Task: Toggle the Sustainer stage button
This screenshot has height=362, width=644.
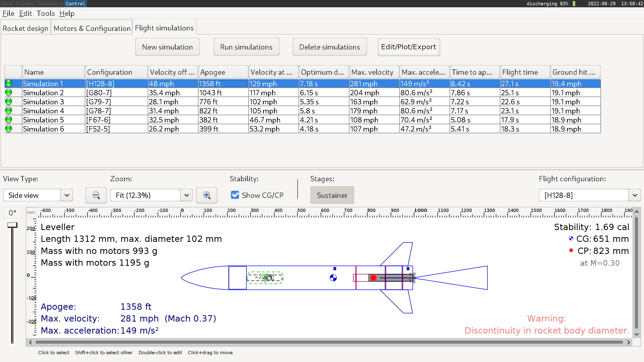Action: 332,195
